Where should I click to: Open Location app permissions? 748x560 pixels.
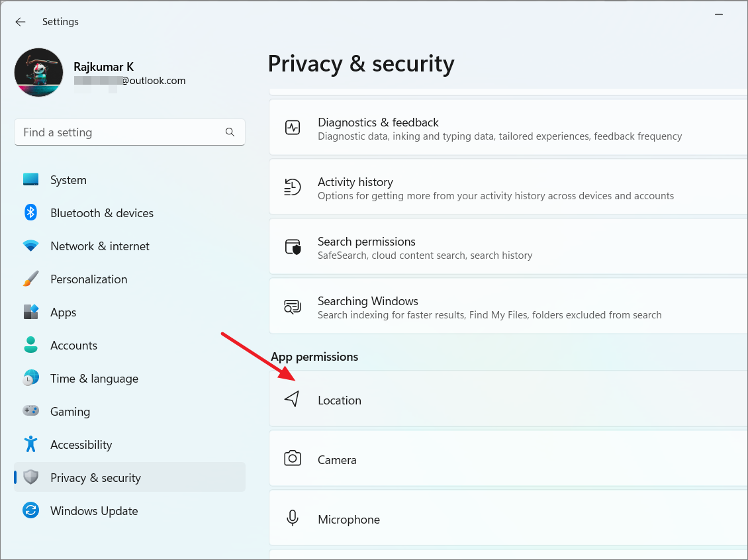(508, 398)
